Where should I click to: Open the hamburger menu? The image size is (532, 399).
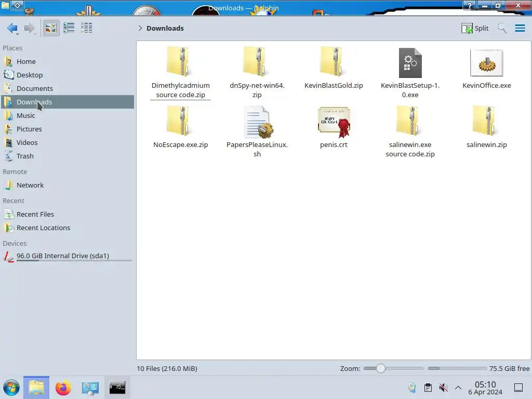coord(520,28)
